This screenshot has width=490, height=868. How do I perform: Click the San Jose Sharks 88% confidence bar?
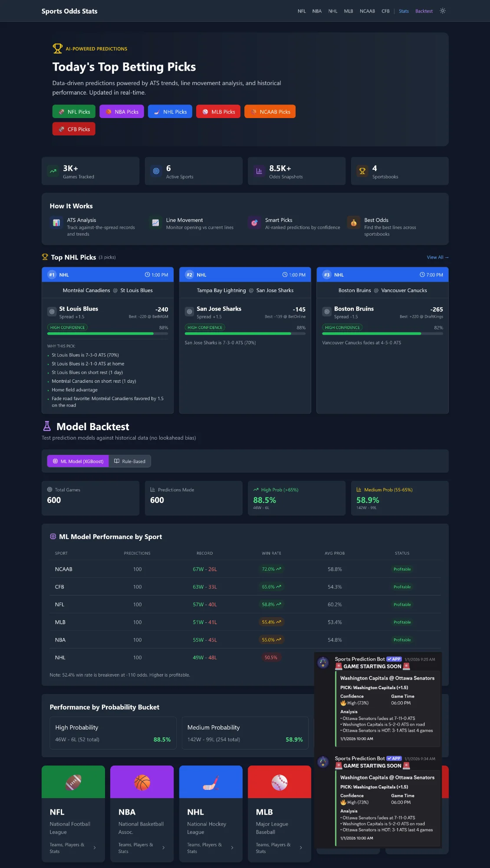[245, 333]
